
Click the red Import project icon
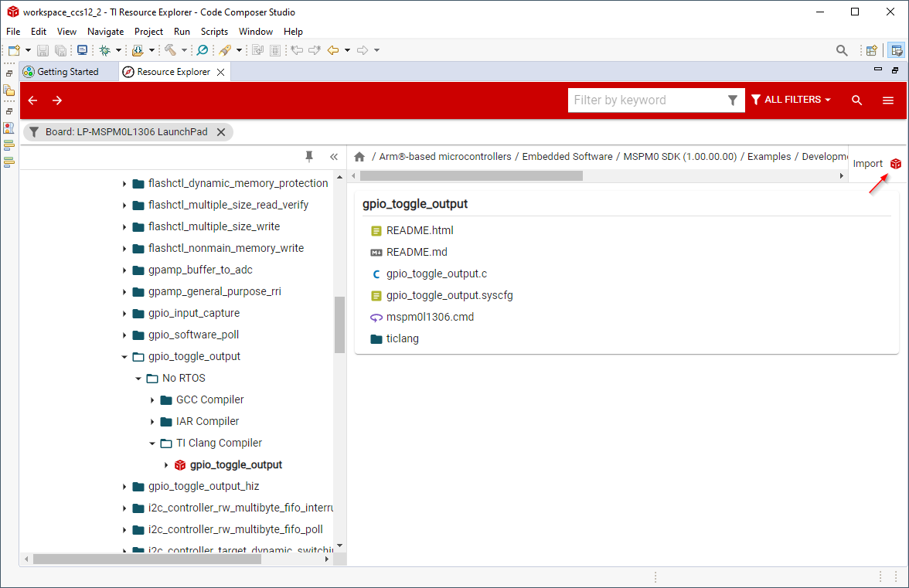pyautogui.click(x=895, y=164)
